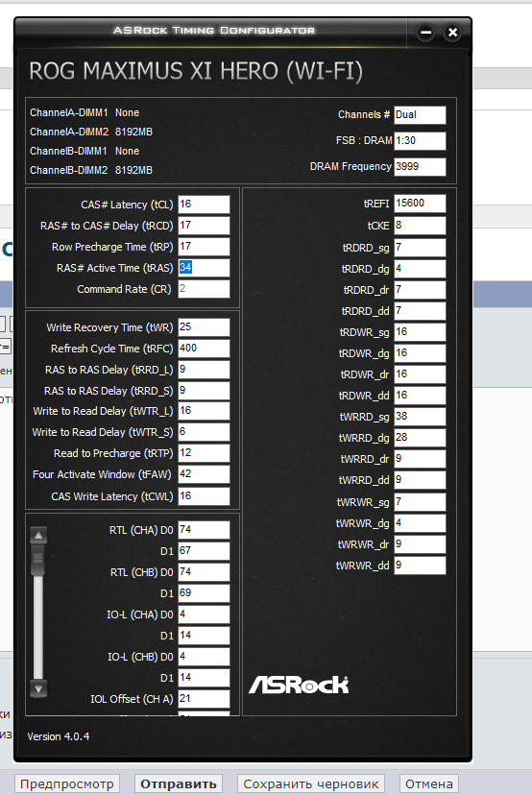Click the Four Activate Window (tFAW) field
Screen dimensions: 532x795
204,474
